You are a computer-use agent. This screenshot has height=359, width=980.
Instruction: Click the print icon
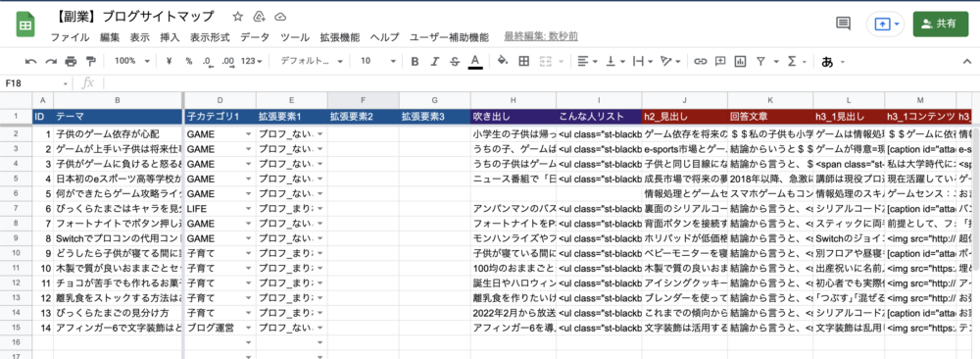point(71,61)
